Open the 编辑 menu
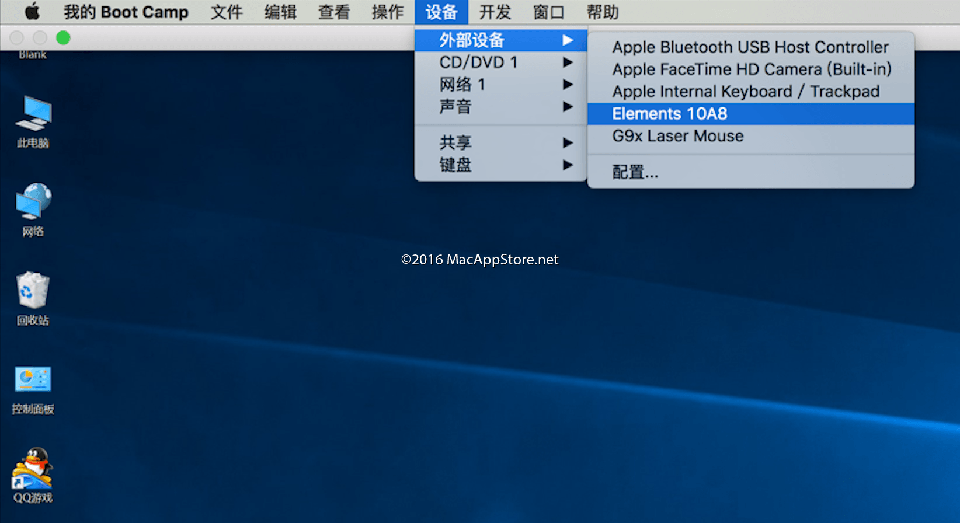The height and width of the screenshot is (523, 960). (280, 12)
